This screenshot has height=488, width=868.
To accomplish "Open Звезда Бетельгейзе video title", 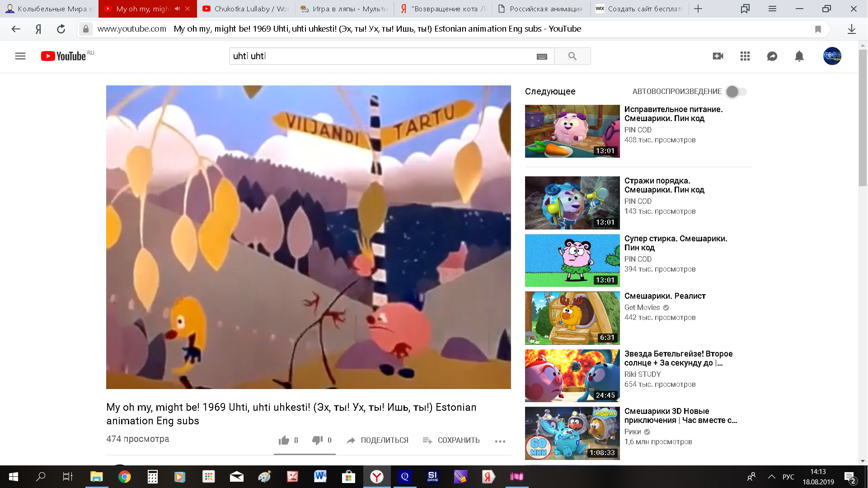I will (x=678, y=358).
